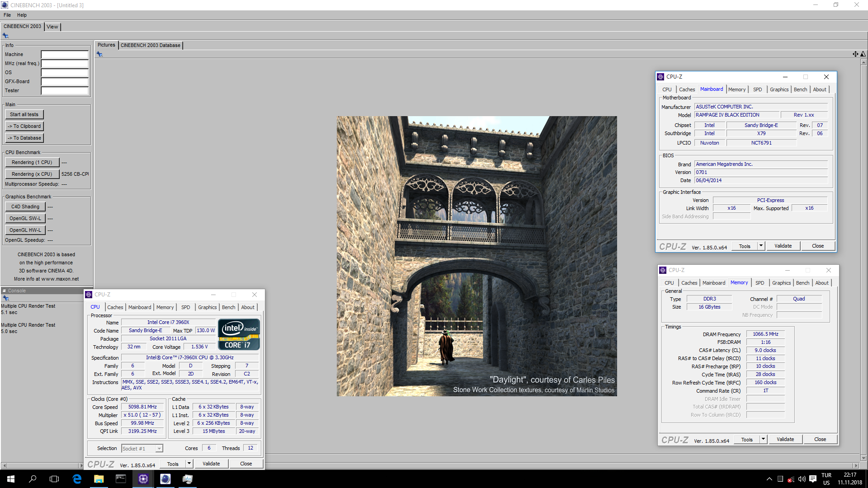
Task: Expand Tools dropdown arrow in CPU window
Action: click(x=189, y=464)
